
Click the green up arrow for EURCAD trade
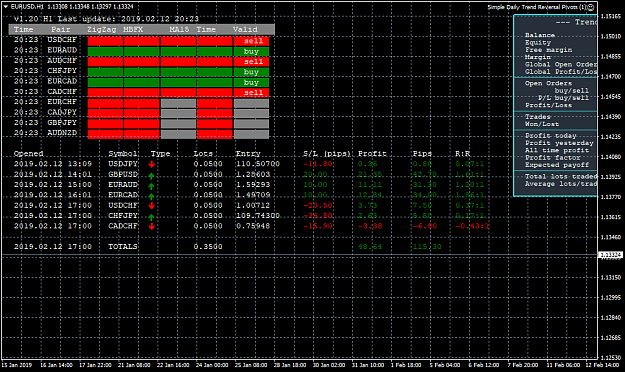(x=151, y=195)
